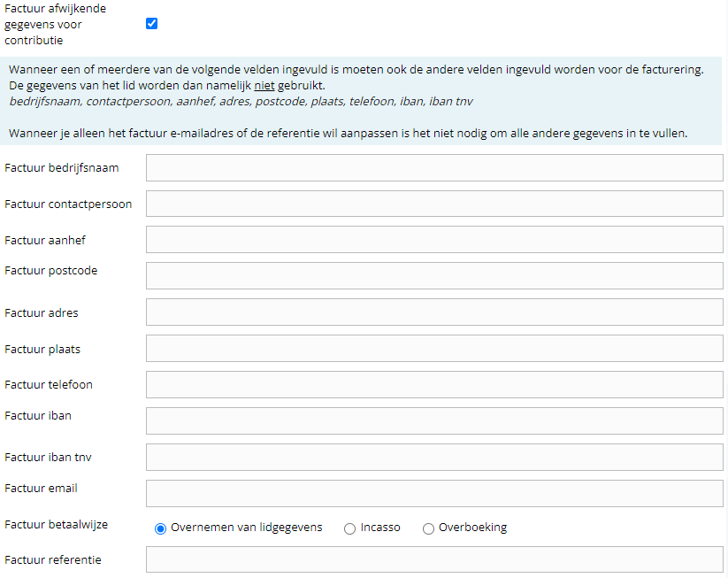Click the Factuur telefoon field

pos(434,384)
